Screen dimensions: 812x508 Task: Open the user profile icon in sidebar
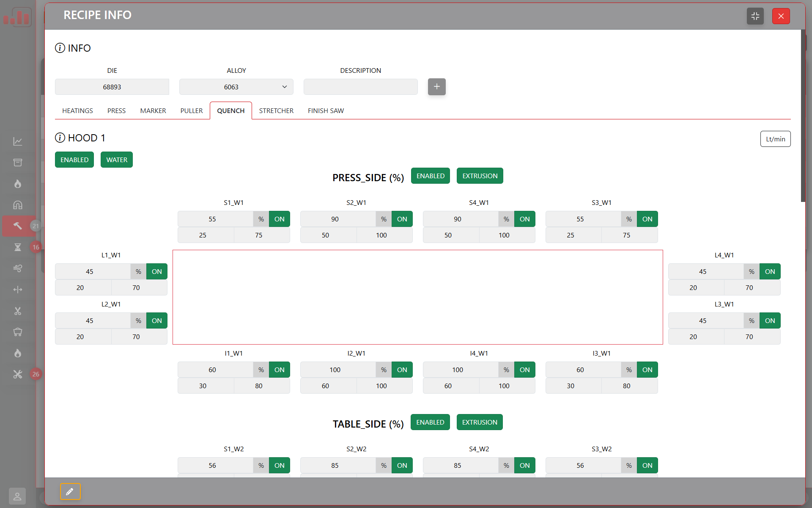17,496
